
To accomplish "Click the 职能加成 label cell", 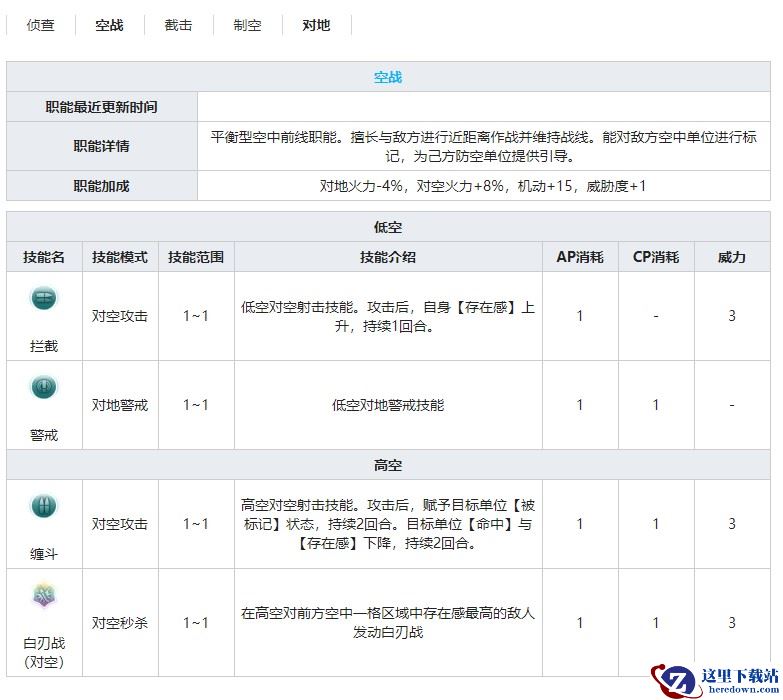I will (102, 186).
